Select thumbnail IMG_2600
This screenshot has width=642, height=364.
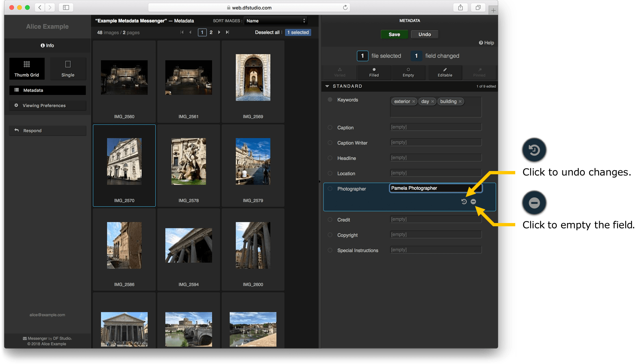pyautogui.click(x=253, y=249)
